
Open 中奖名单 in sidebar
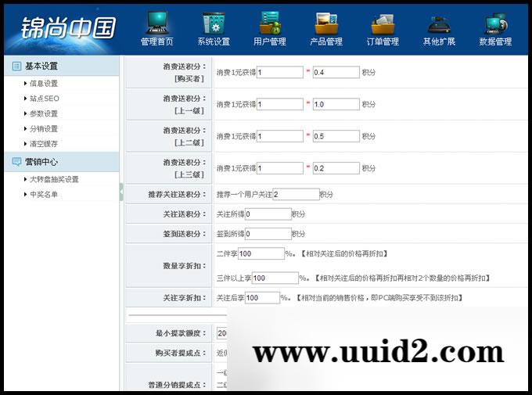(44, 195)
